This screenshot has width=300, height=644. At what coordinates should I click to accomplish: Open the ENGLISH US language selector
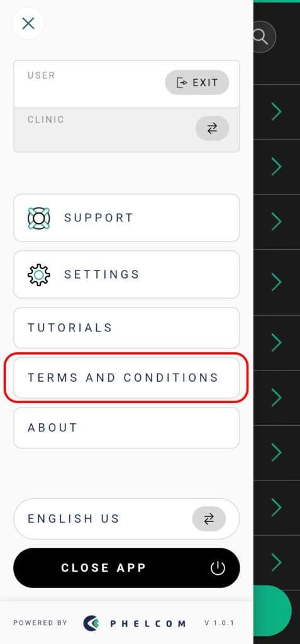click(126, 519)
